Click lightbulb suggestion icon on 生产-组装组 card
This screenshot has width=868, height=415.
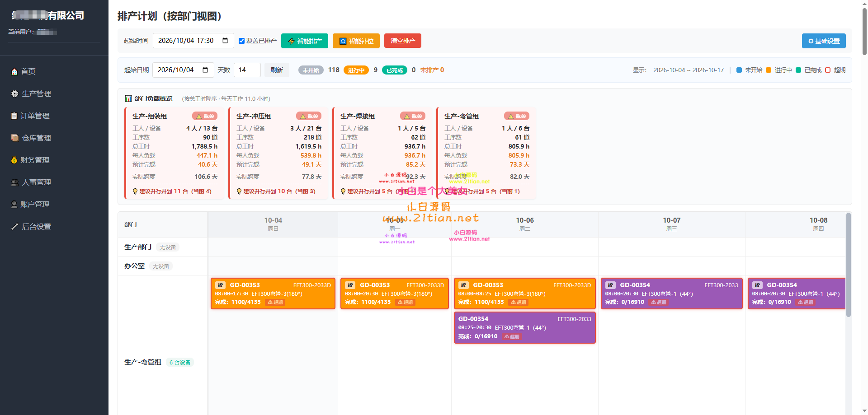[135, 191]
